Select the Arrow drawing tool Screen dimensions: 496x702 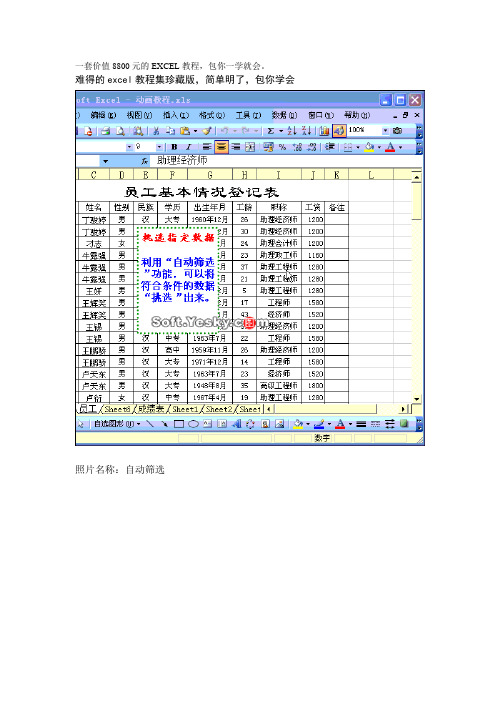[x=164, y=424]
